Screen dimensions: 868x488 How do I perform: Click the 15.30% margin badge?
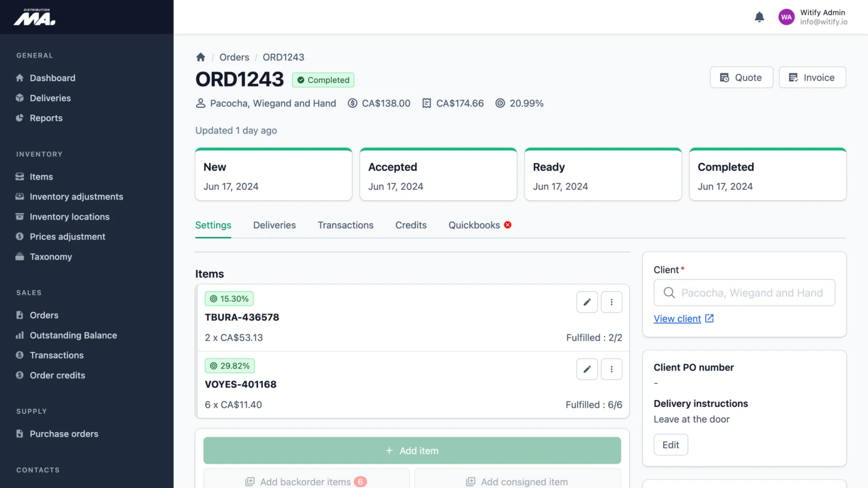click(x=229, y=299)
